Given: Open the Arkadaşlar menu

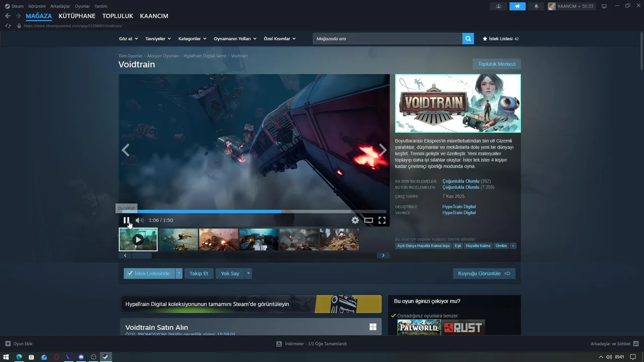Looking at the screenshot, I should pyautogui.click(x=60, y=6).
